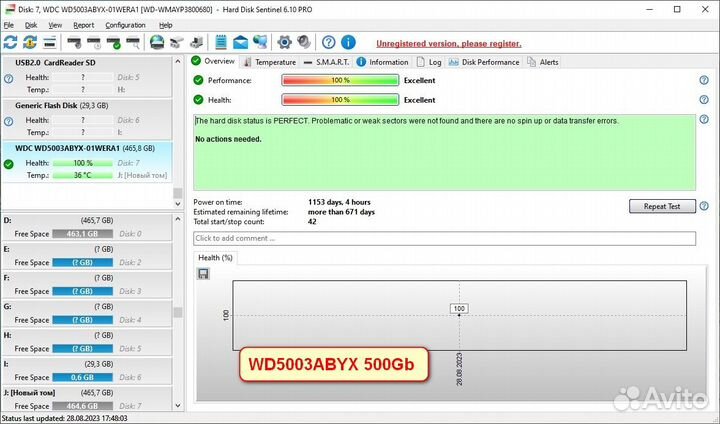
Task: Click the disk icon with a clock badge
Action: tap(94, 43)
